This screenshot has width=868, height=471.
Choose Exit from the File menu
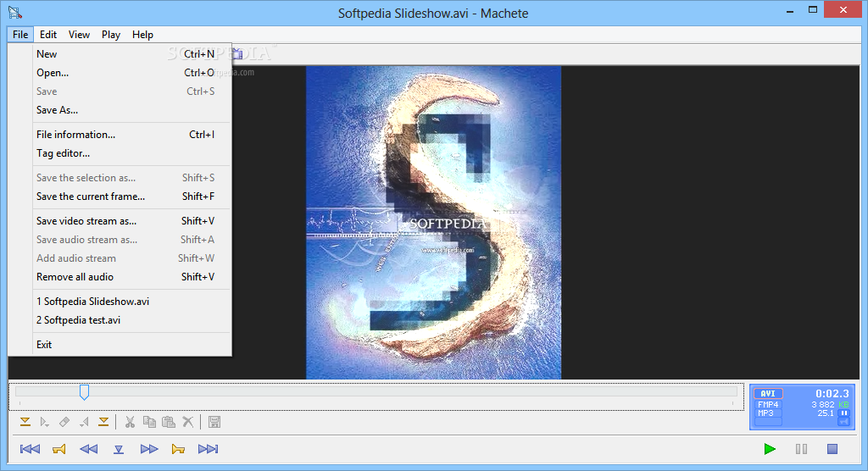tap(131, 345)
